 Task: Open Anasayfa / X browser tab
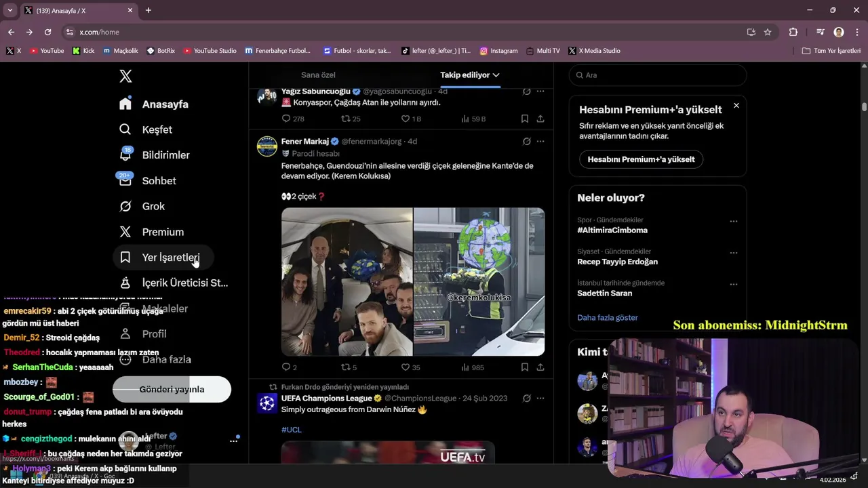(78, 10)
